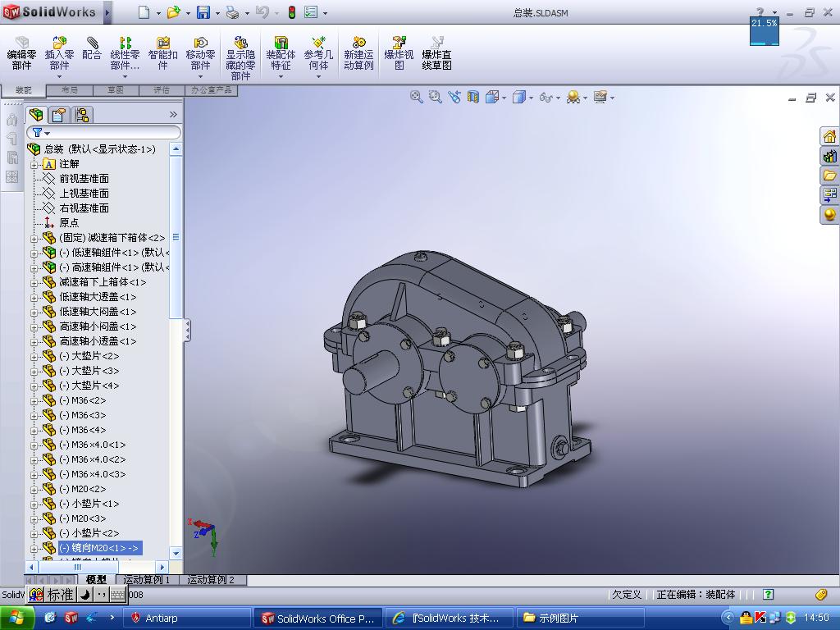Screen dimensions: 840x630
Task: Switch to the FeatureManager design tree tab
Action: pos(36,114)
